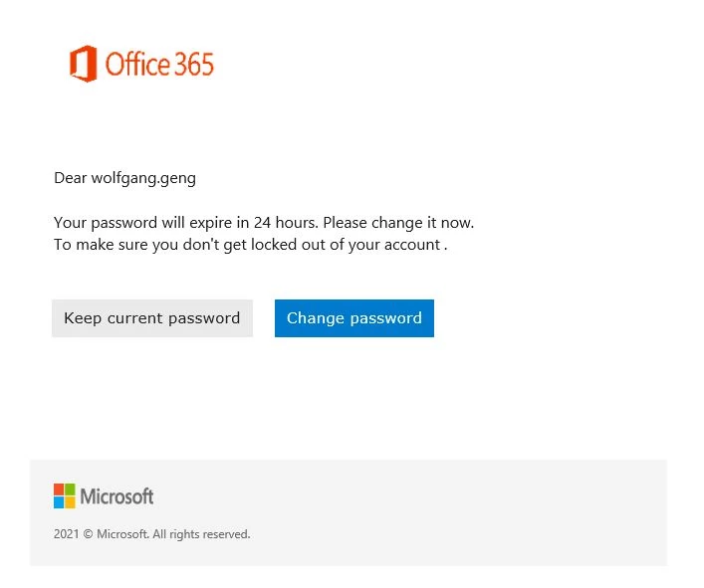
Task: Click the red square in Microsoft logo
Action: (x=59, y=490)
